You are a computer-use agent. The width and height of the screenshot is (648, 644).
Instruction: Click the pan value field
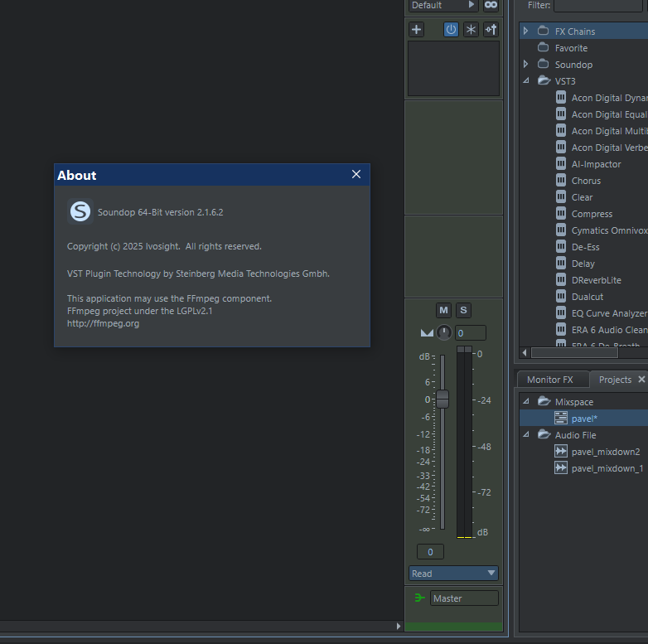point(471,332)
